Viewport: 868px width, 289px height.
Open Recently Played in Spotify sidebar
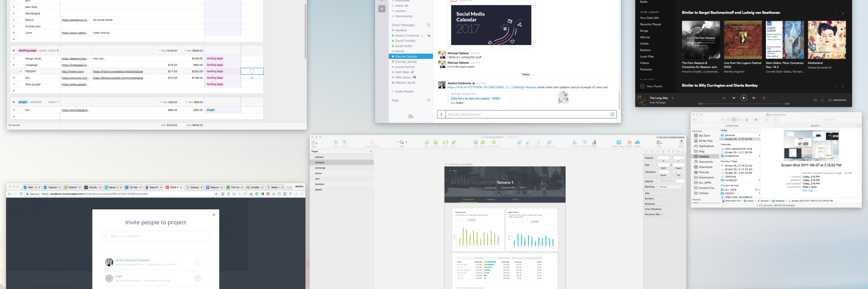coord(650,24)
